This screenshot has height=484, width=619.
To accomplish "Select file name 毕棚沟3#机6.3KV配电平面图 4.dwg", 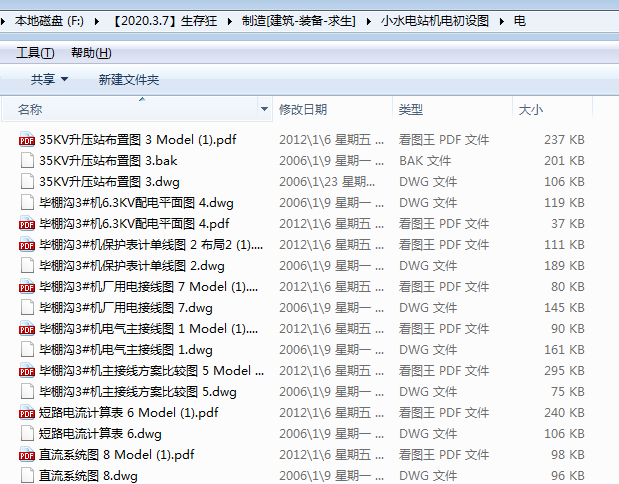I will (136, 203).
